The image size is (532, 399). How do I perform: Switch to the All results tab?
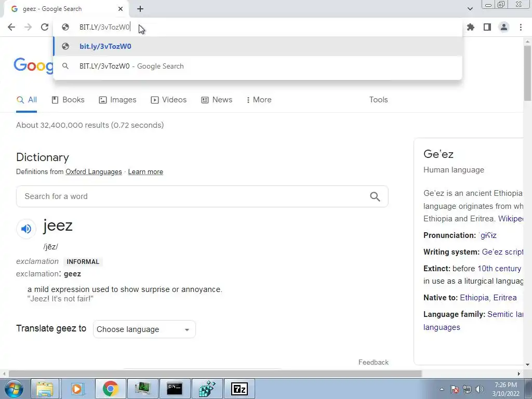(x=26, y=100)
